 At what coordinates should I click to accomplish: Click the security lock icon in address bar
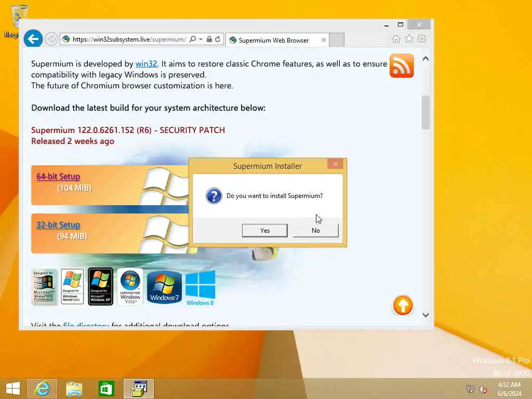pos(209,39)
